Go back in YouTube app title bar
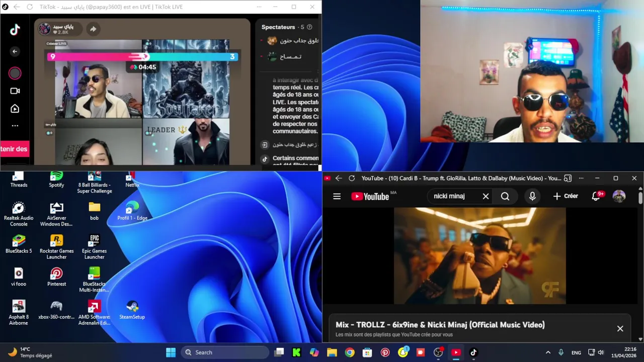This screenshot has height=362, width=644. pyautogui.click(x=339, y=178)
